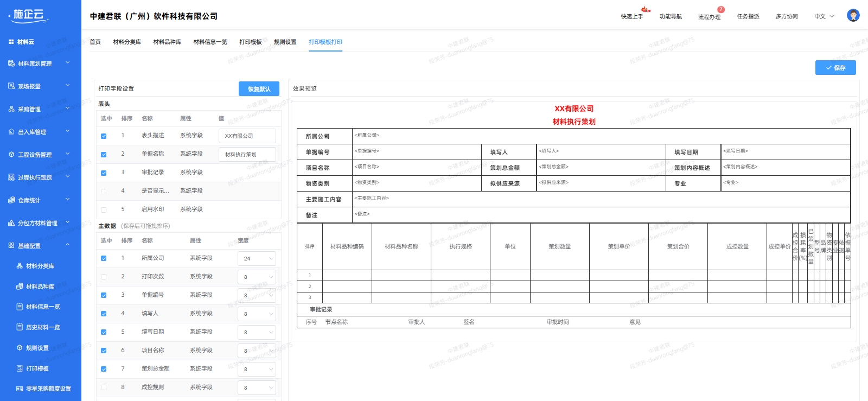Click the 保存 save button
Viewport: 868px width, 401px height.
(x=835, y=68)
